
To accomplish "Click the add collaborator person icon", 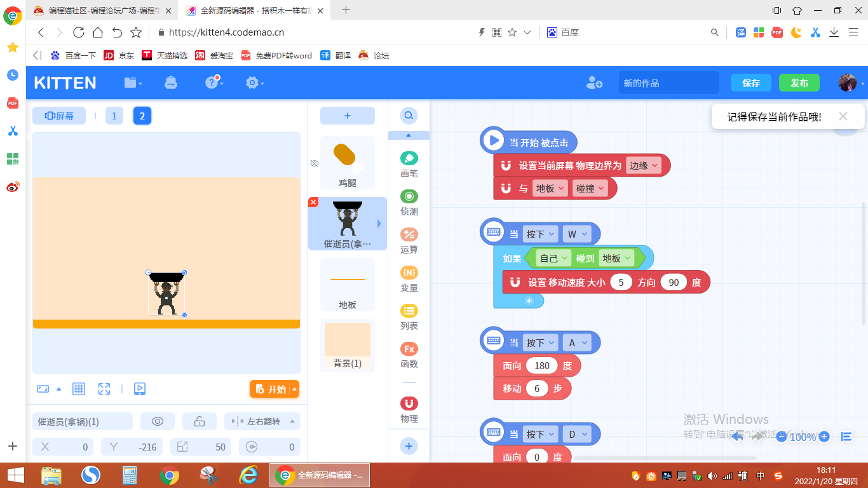I will pyautogui.click(x=595, y=83).
